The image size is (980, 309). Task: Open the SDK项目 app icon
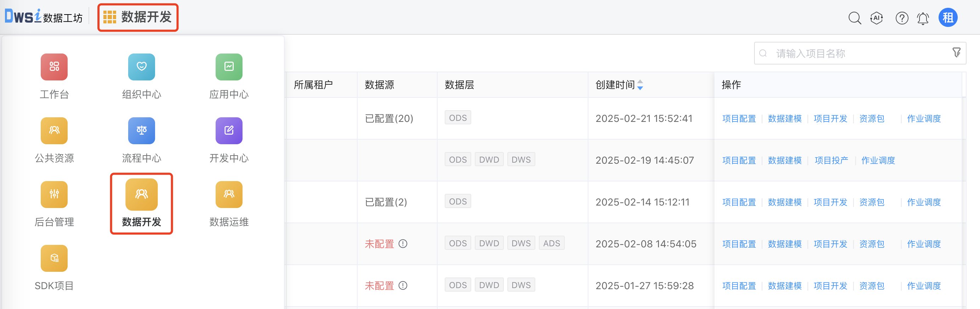tap(54, 258)
